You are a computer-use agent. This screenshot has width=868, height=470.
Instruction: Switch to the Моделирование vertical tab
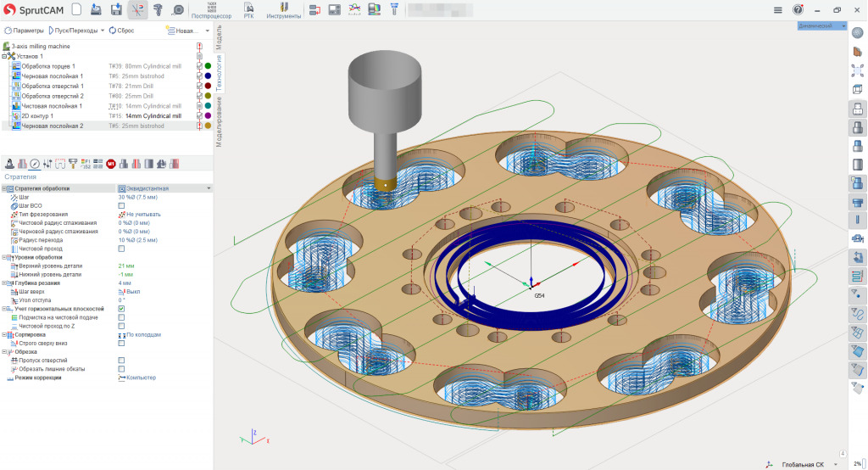click(x=218, y=121)
